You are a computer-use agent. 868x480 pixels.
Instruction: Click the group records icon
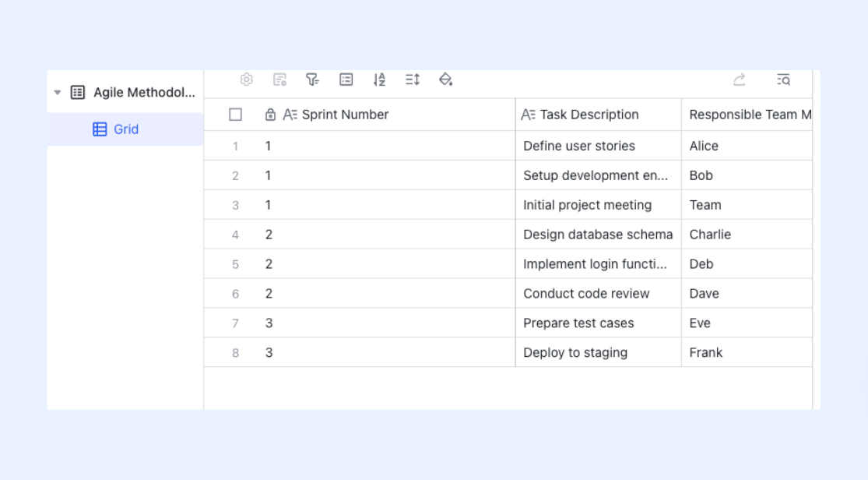pyautogui.click(x=346, y=79)
